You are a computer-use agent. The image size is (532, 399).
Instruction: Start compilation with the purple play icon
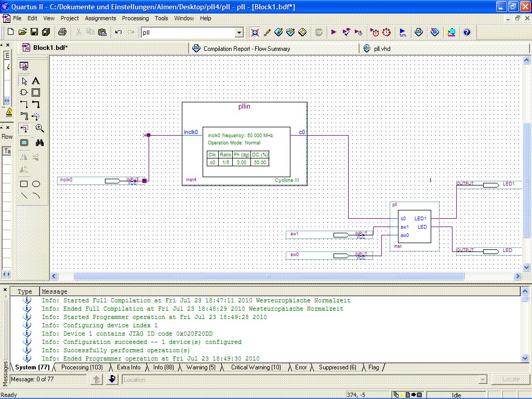(334, 32)
